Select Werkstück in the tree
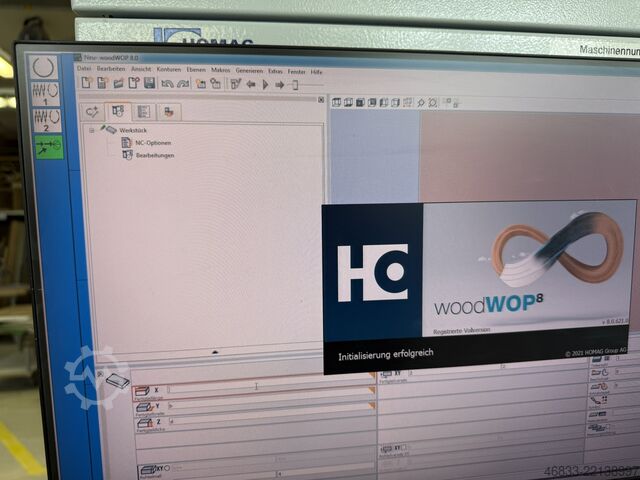 pos(133,131)
